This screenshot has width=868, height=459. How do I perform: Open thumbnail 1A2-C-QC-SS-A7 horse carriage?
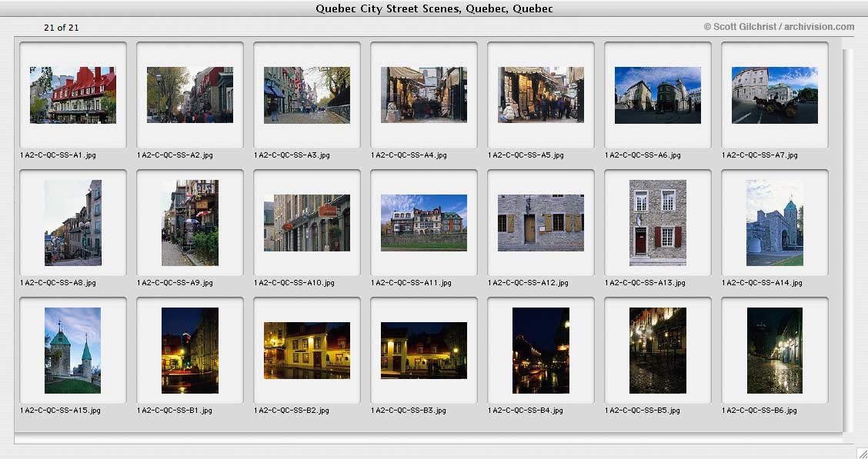point(775,95)
